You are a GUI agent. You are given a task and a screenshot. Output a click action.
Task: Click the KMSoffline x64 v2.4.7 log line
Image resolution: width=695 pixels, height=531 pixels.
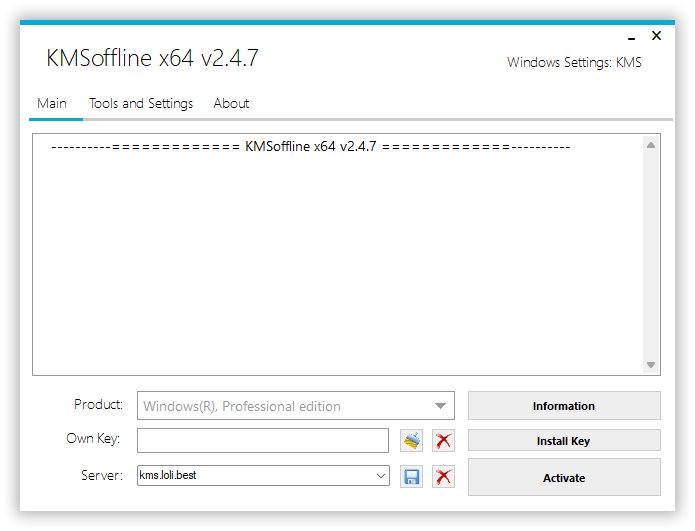coord(311,147)
